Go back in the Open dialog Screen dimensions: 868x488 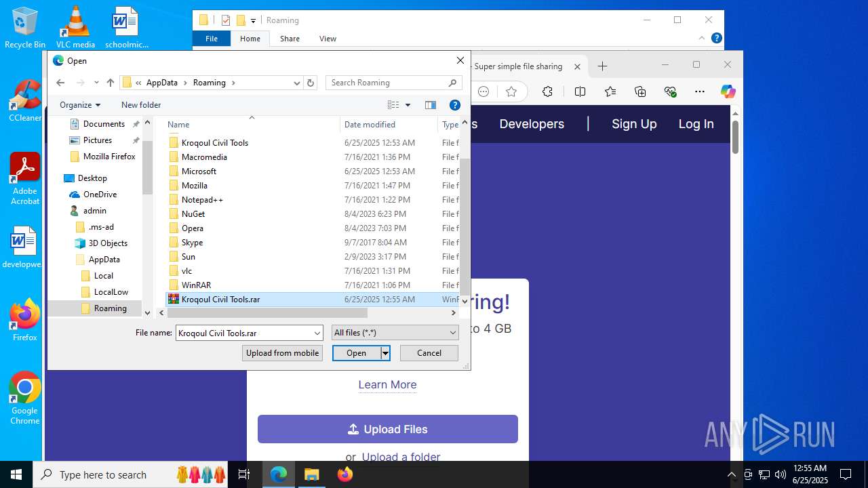(x=60, y=83)
